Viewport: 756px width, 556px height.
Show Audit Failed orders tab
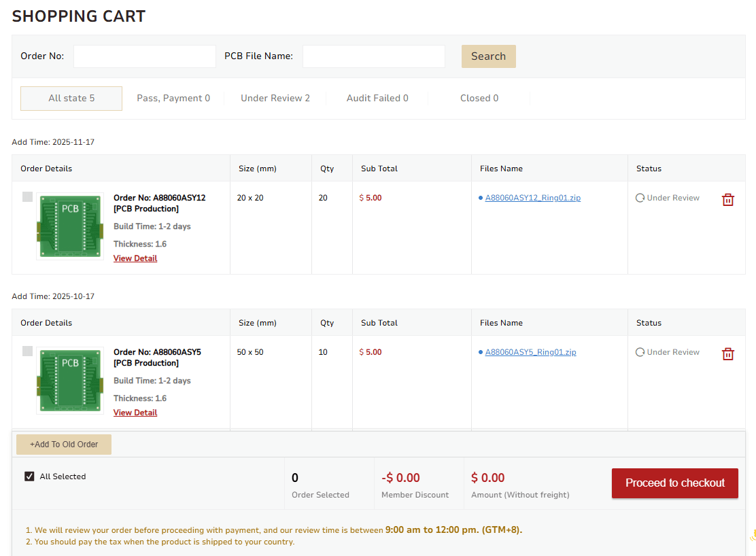point(377,98)
